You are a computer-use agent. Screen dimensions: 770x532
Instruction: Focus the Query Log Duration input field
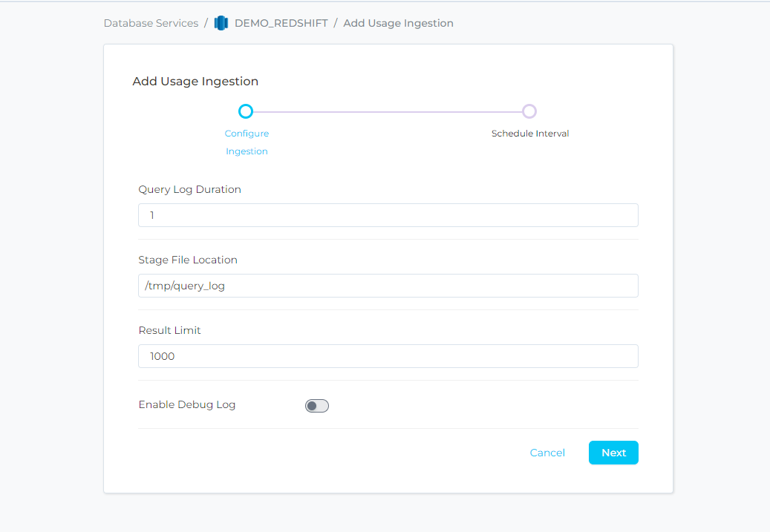(388, 215)
